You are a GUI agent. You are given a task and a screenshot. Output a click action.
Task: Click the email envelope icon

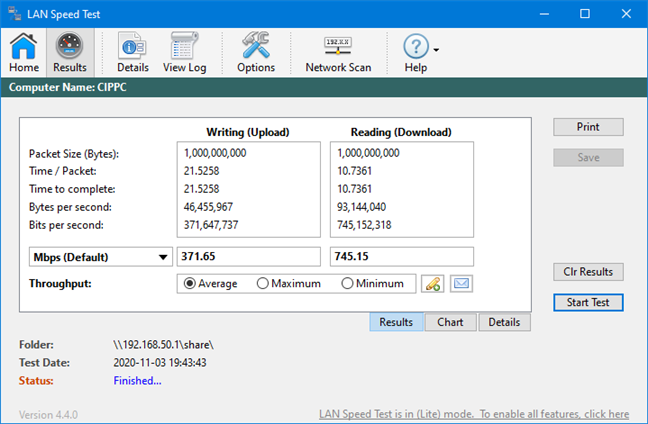(461, 284)
